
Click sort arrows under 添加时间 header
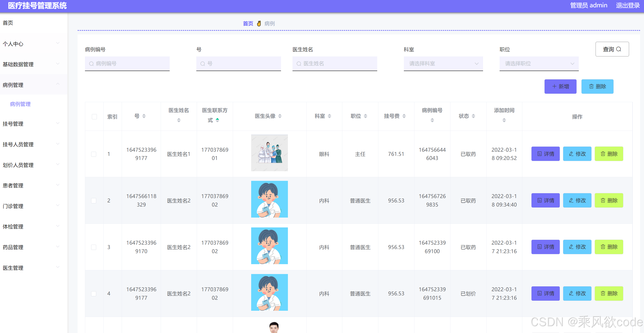[x=504, y=120]
